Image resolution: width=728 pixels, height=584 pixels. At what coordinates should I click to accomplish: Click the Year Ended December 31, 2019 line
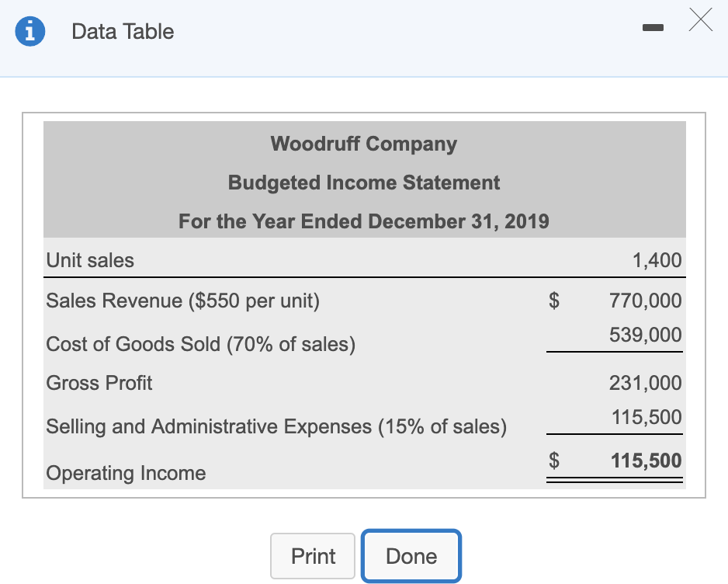point(363,221)
